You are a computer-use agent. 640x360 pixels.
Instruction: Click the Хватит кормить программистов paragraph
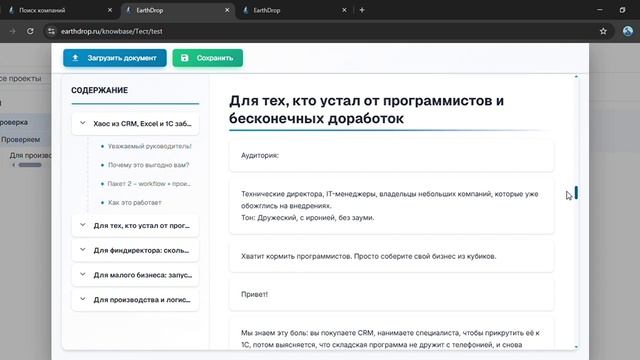(391, 256)
